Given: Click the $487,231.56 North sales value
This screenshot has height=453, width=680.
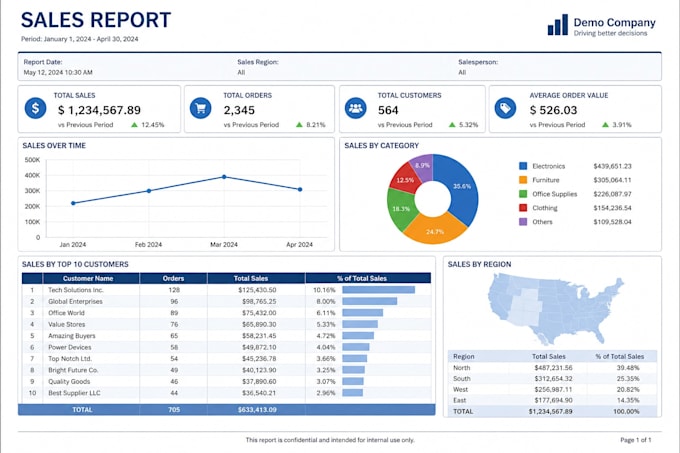Looking at the screenshot, I should [553, 368].
